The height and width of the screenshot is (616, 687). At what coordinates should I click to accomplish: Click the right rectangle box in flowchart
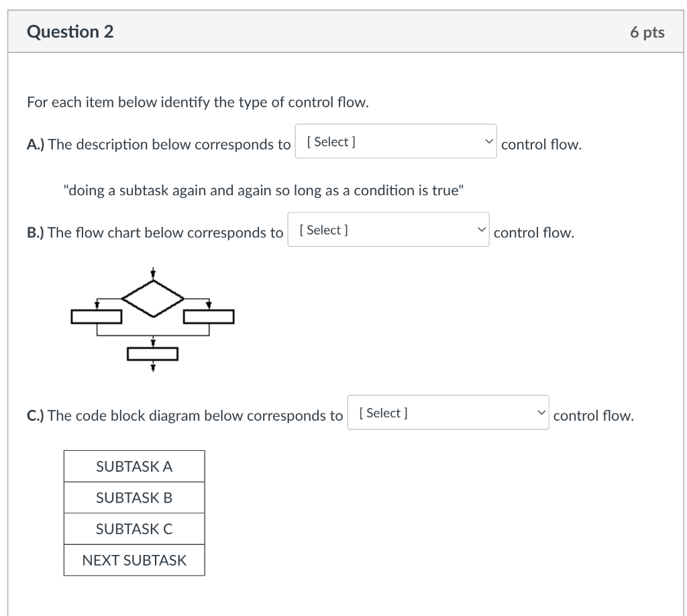(209, 317)
